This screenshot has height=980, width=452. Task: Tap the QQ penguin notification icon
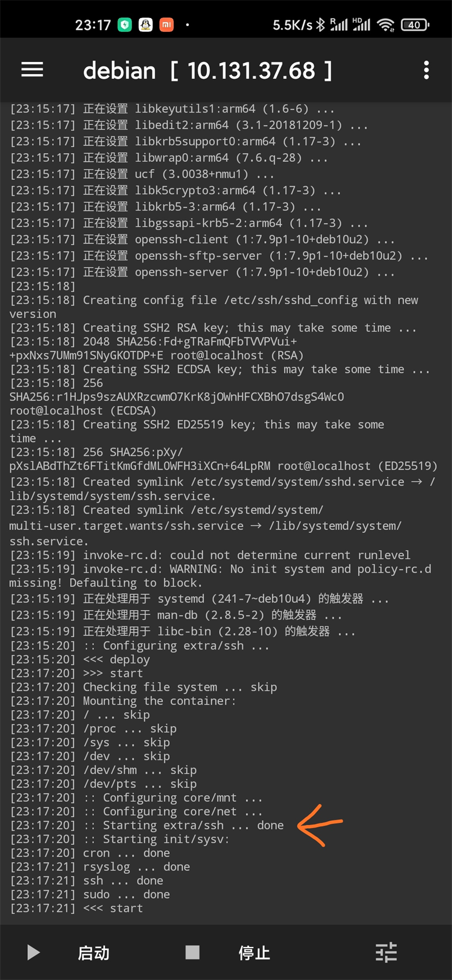coord(145,25)
